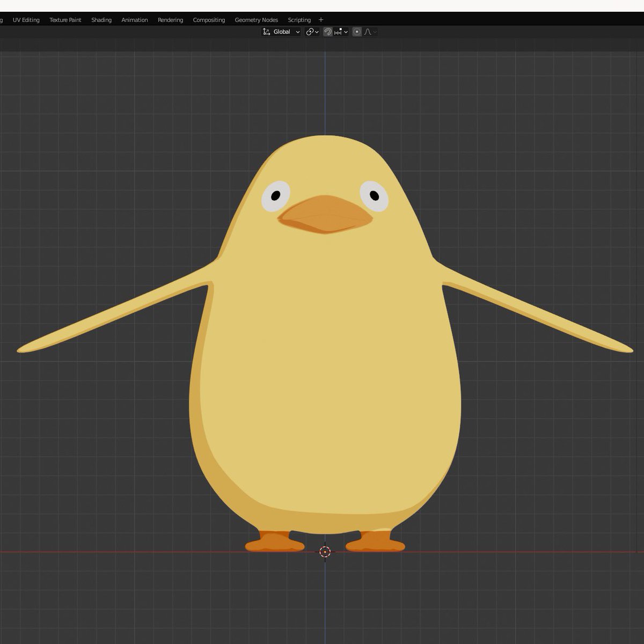
Task: Open the Texture Paint workspace
Action: click(65, 20)
